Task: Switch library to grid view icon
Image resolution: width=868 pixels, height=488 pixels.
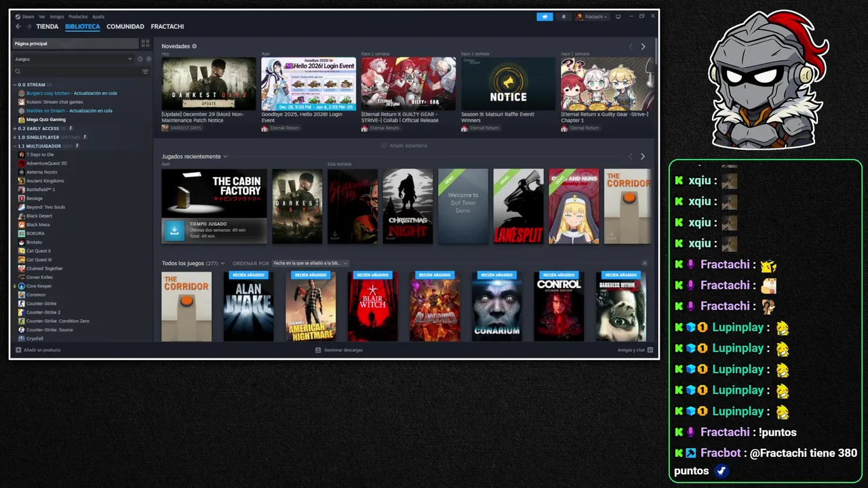Action: pyautogui.click(x=145, y=43)
